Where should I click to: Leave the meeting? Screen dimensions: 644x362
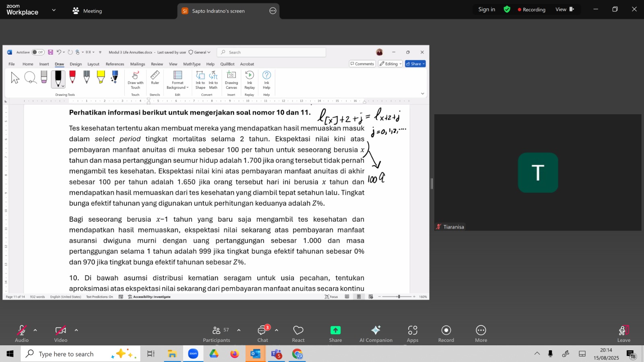point(623,333)
